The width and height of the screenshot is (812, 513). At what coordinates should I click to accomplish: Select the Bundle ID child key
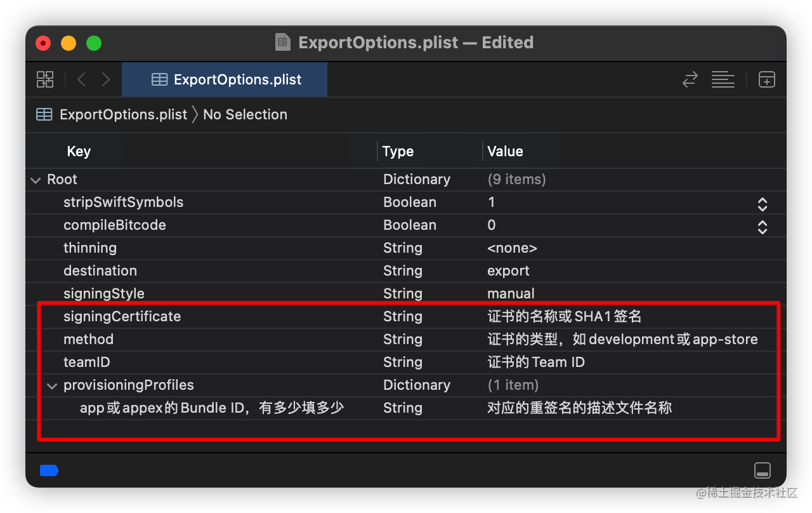pyautogui.click(x=212, y=408)
